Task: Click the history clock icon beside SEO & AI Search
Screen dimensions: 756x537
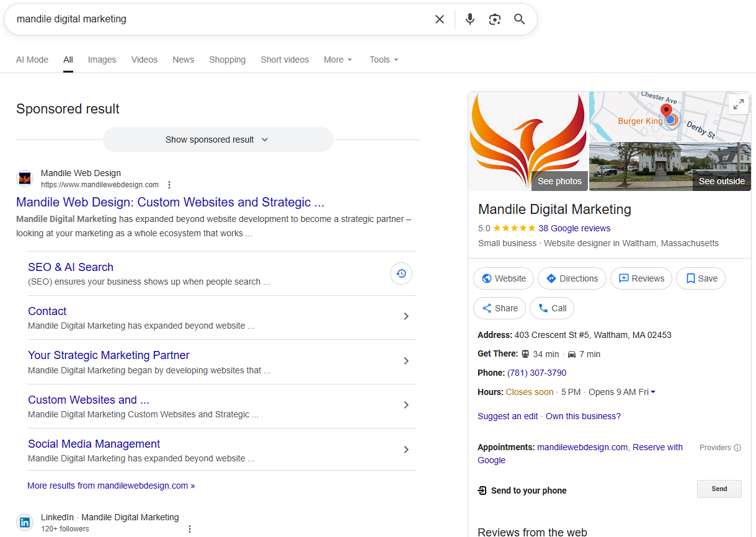Action: (401, 273)
